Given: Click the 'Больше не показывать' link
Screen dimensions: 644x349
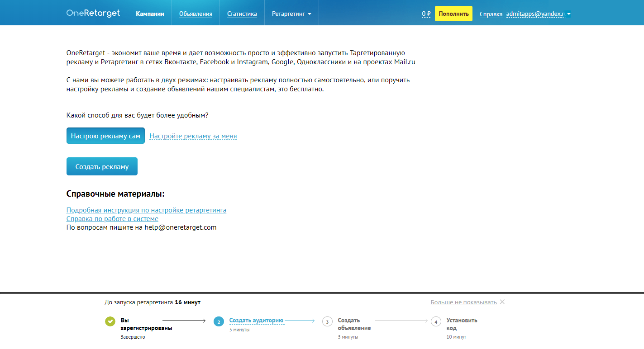Looking at the screenshot, I should coord(463,302).
